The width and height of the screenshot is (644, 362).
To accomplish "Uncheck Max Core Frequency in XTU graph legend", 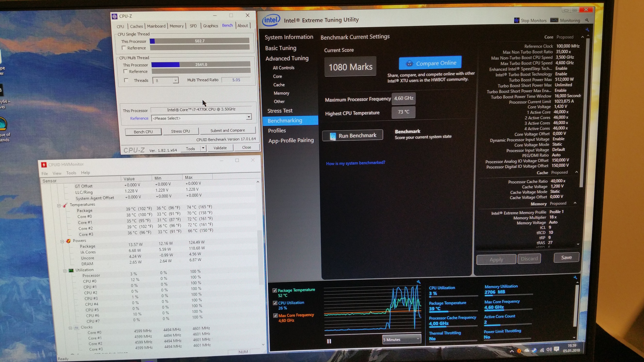I will click(275, 315).
